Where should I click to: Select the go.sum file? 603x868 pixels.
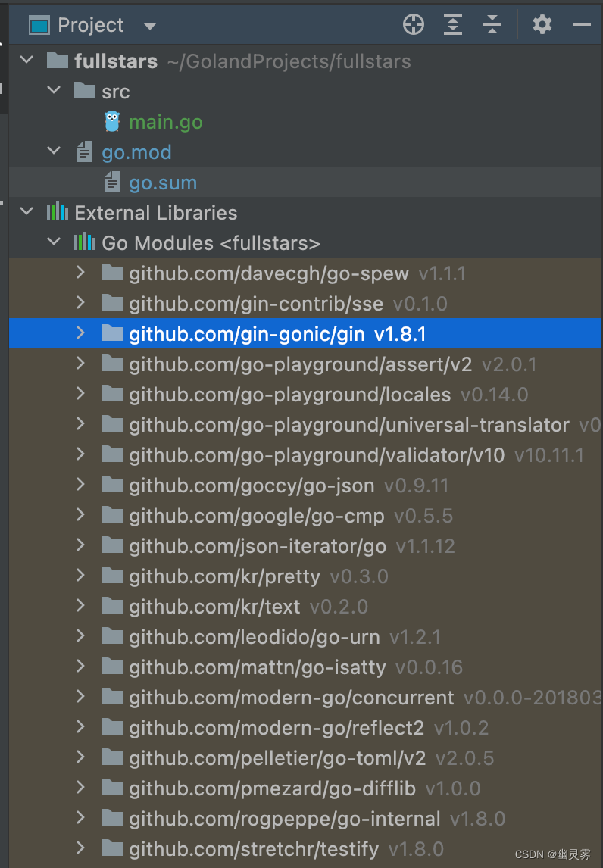162,182
